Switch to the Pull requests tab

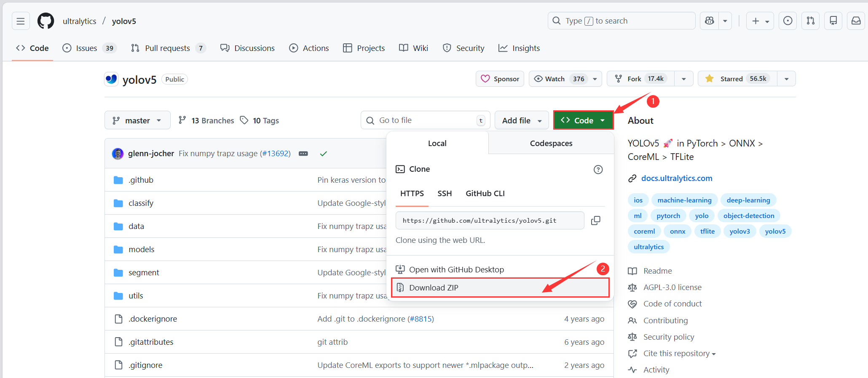point(168,48)
